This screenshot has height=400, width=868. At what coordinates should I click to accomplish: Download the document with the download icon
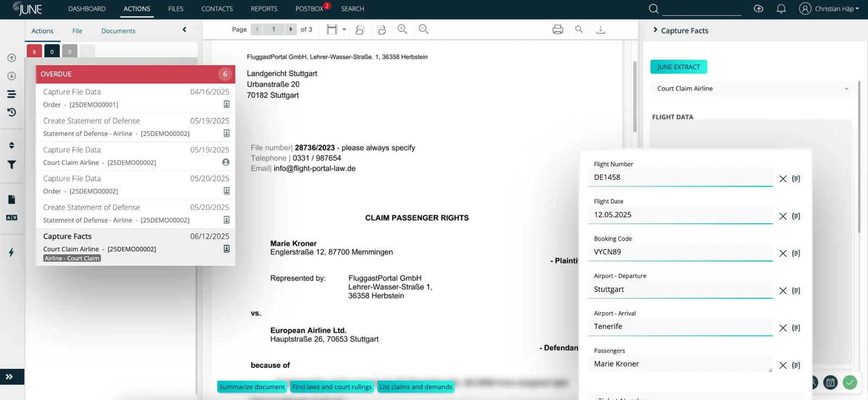[x=601, y=29]
